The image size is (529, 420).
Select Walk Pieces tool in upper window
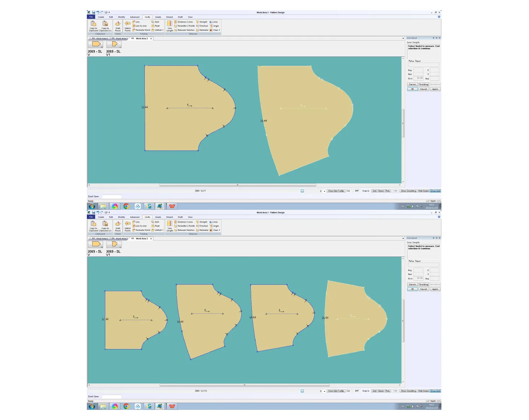tap(118, 26)
